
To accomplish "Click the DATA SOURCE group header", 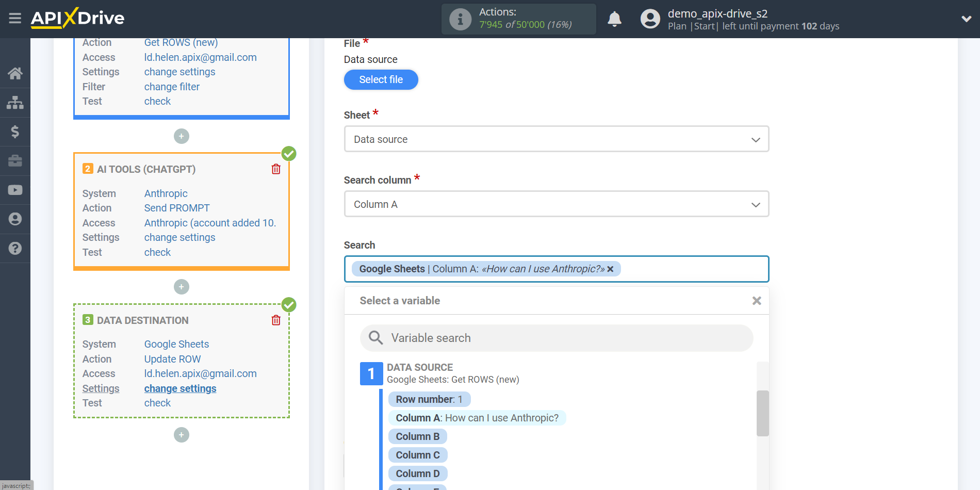I will click(x=420, y=367).
